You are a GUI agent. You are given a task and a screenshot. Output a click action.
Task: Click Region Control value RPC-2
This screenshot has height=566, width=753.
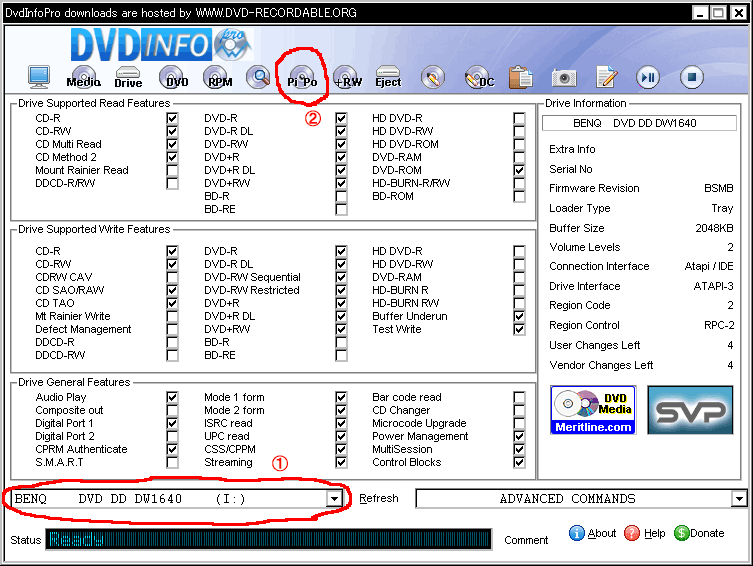click(719, 325)
